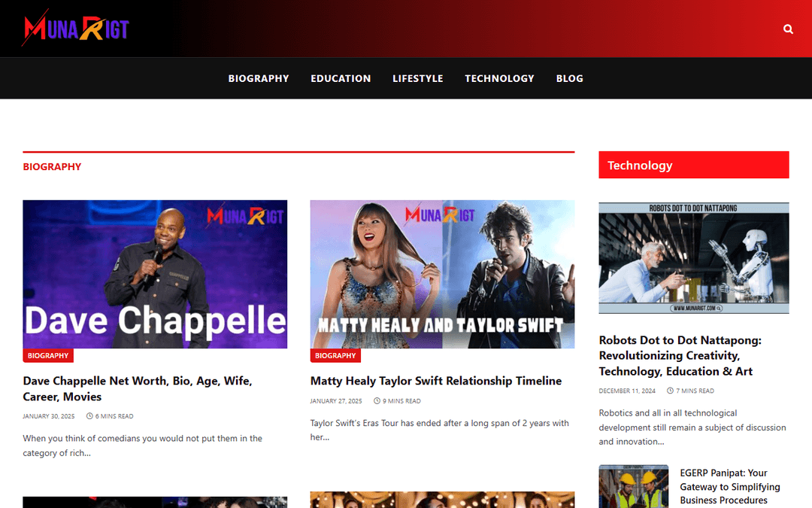Open Dave Chappelle thumbnail image
812x508 pixels.
(x=155, y=274)
